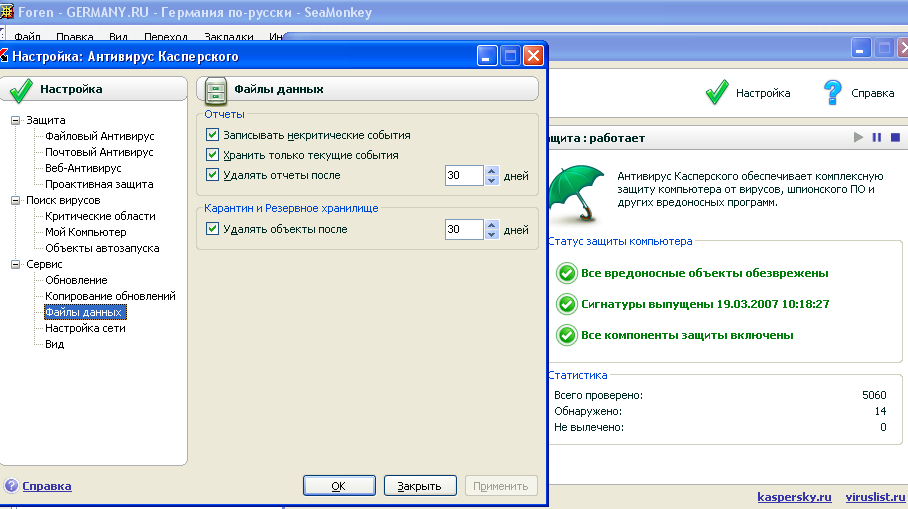The image size is (908, 509).
Task: Open the Справка help link in dialog
Action: [x=47, y=486]
